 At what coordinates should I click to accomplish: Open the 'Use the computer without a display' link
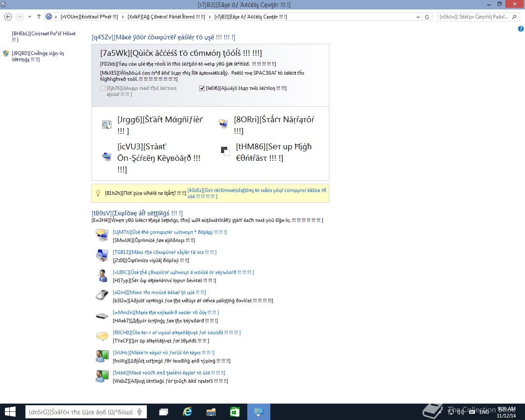(x=170, y=232)
